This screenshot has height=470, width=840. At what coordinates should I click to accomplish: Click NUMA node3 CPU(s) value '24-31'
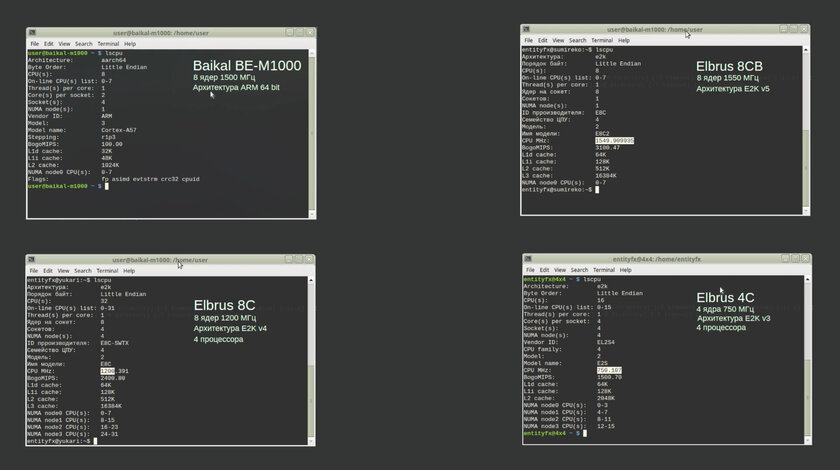click(x=109, y=434)
